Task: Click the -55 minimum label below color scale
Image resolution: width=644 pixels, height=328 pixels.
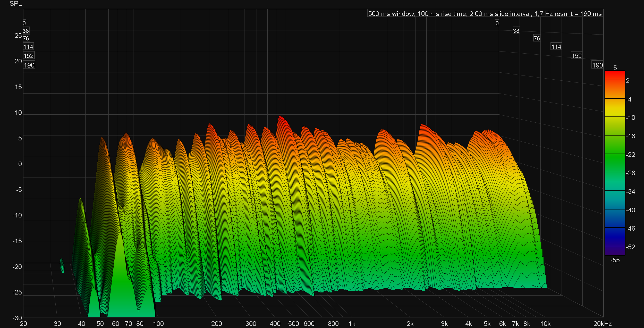Action: [615, 260]
